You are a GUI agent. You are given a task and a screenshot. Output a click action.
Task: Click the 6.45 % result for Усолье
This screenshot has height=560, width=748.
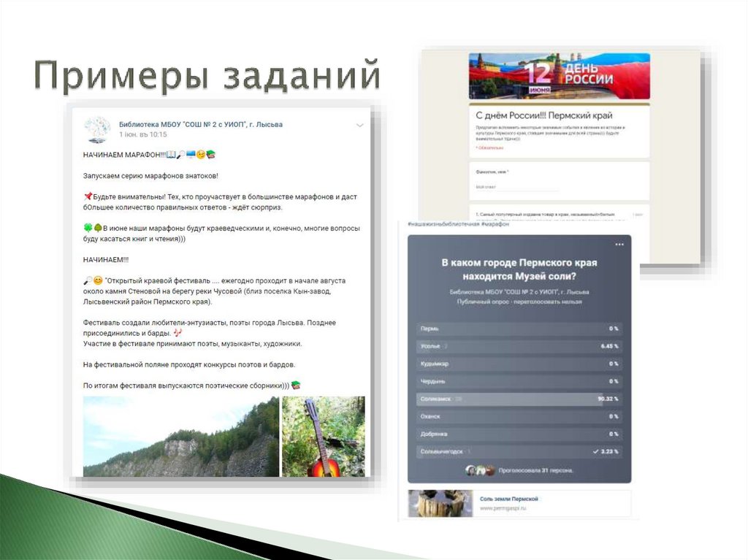tap(610, 346)
